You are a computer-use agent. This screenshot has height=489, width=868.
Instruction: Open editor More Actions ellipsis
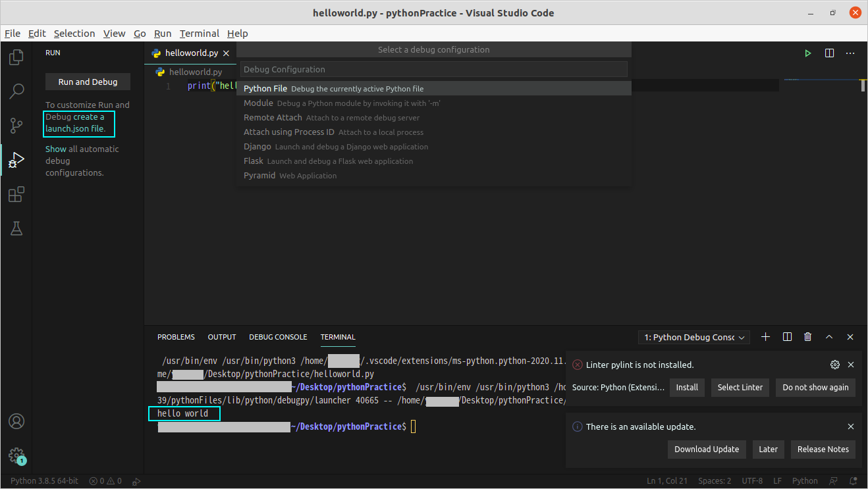(x=850, y=53)
